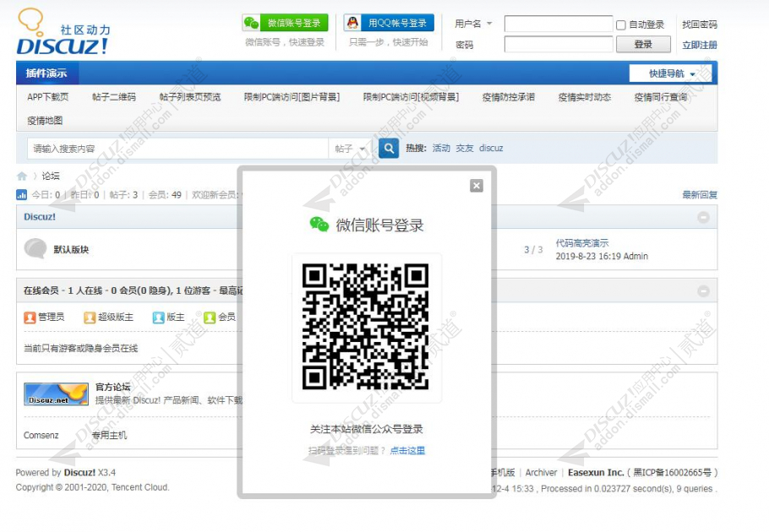Click the 管理员 orange user icon
This screenshot has height=532, width=769.
click(30, 318)
